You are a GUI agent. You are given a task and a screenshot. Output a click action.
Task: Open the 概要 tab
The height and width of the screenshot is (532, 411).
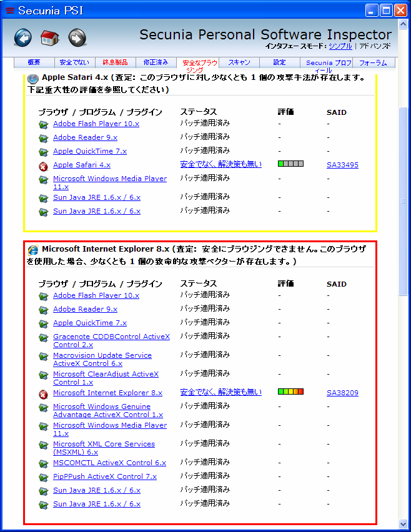click(x=34, y=62)
